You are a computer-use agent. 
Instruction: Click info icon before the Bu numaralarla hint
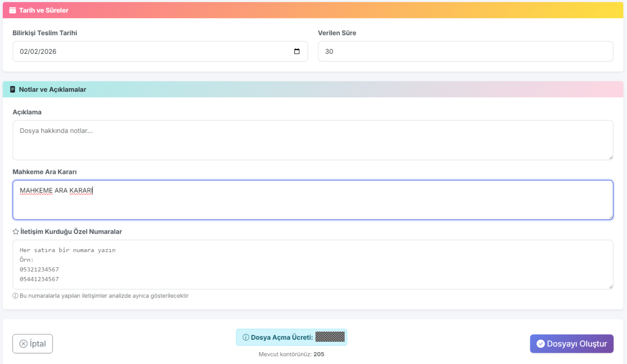point(15,296)
